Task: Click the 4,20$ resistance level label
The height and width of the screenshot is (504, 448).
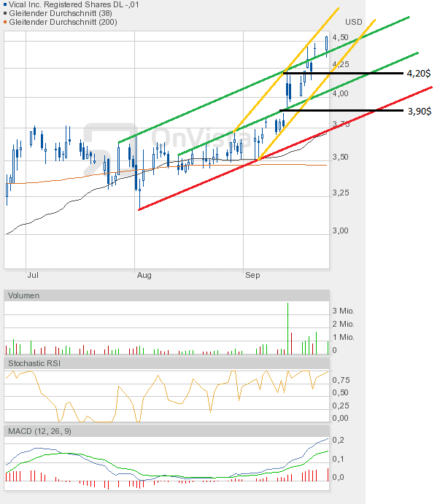Action: [418, 74]
